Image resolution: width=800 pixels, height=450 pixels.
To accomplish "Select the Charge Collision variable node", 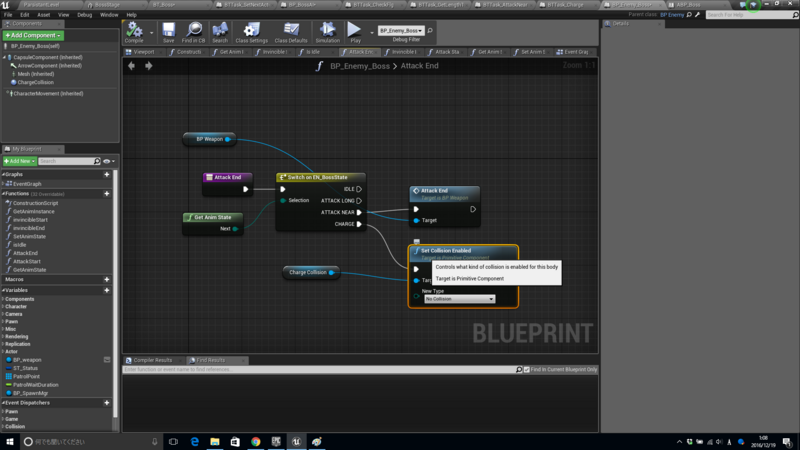I will pyautogui.click(x=311, y=272).
